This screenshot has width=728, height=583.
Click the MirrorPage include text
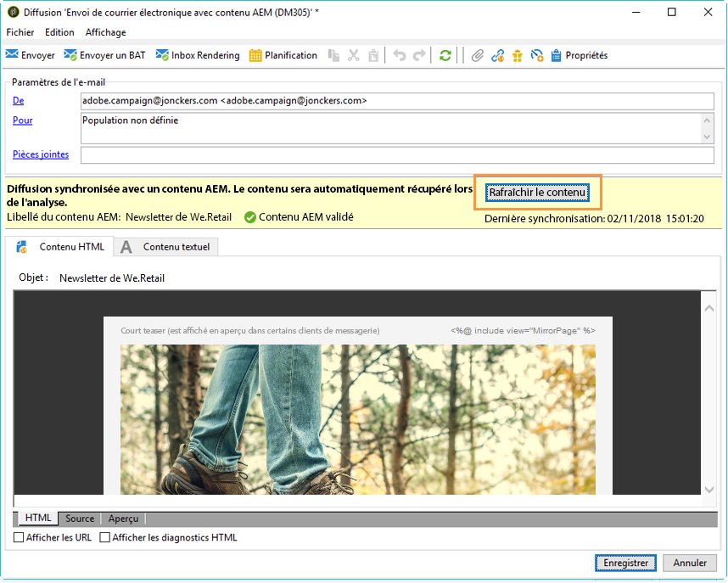point(523,331)
